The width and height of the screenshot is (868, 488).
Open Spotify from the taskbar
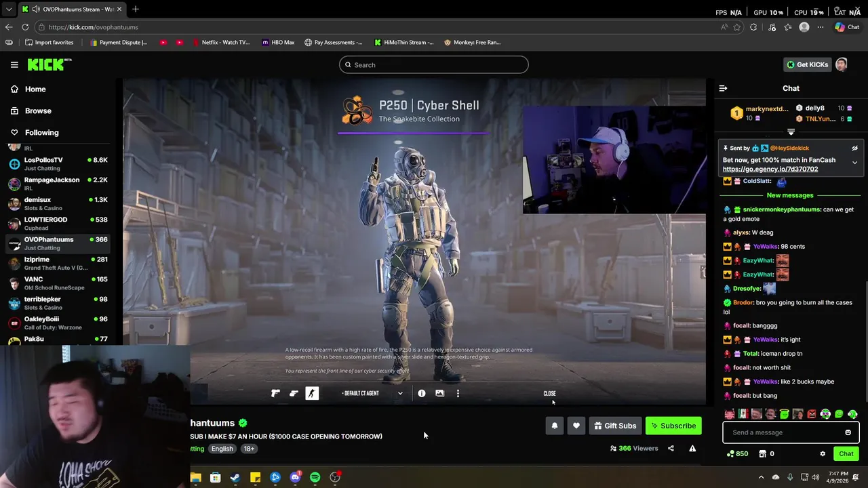[315, 477]
